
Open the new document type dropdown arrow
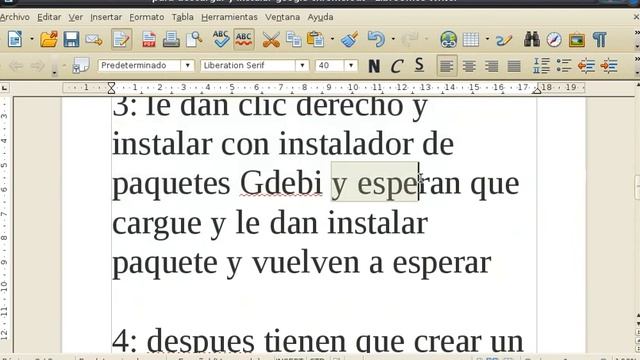pyautogui.click(x=32, y=40)
